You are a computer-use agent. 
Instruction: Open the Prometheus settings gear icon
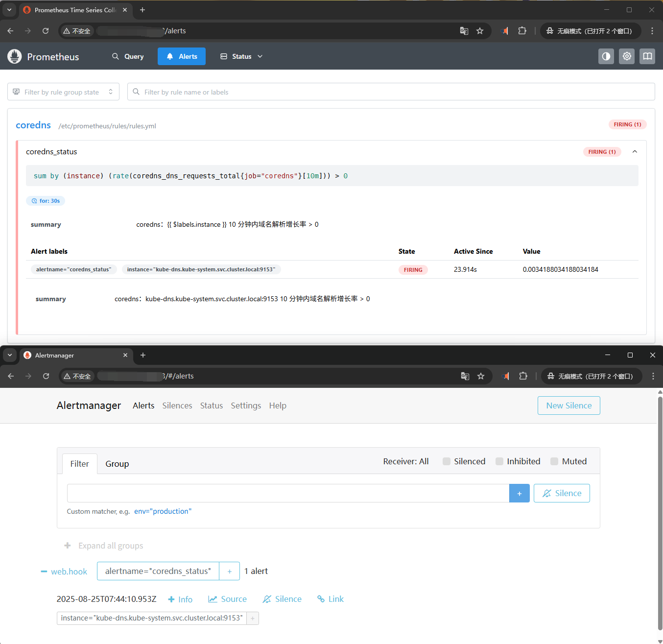coord(627,56)
